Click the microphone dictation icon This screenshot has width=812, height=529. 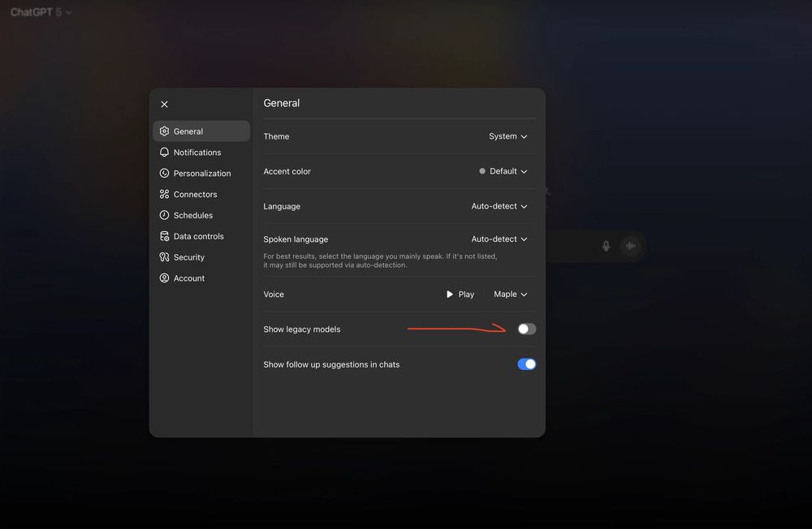point(606,246)
